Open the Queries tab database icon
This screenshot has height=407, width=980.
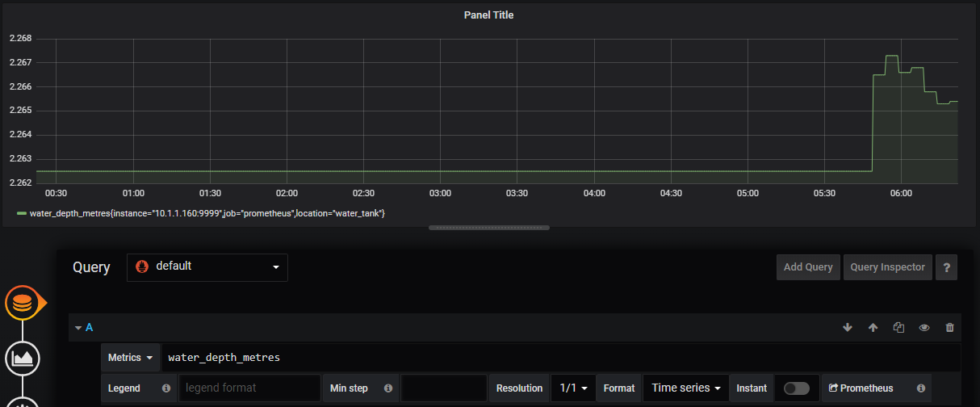pos(23,303)
